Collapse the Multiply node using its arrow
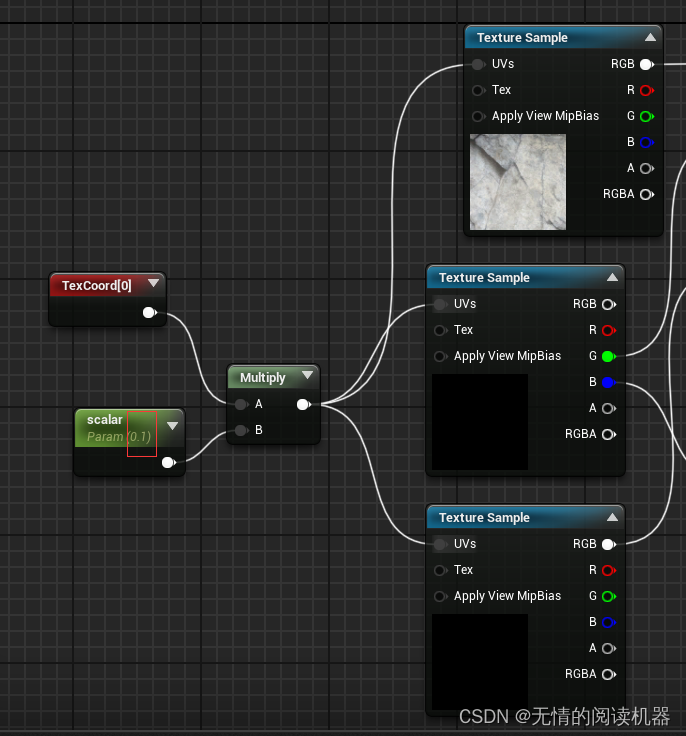Screen dimensions: 686x736 (307, 377)
